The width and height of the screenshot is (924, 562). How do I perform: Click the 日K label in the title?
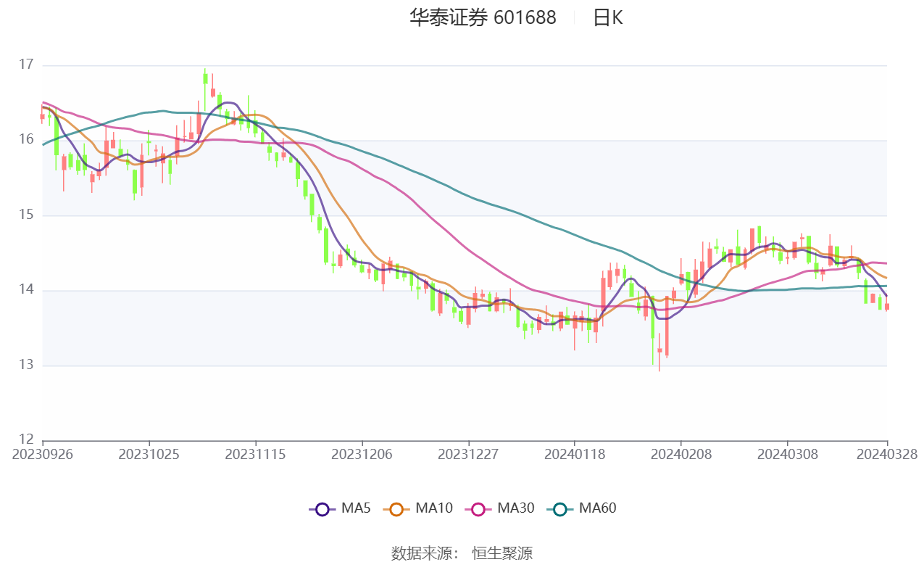click(x=607, y=18)
